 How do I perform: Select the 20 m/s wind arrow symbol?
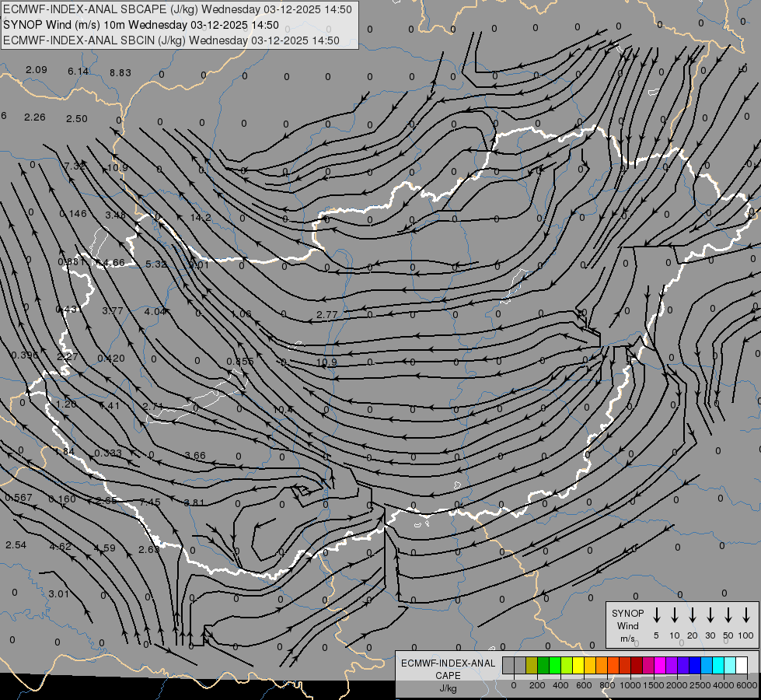tap(692, 615)
